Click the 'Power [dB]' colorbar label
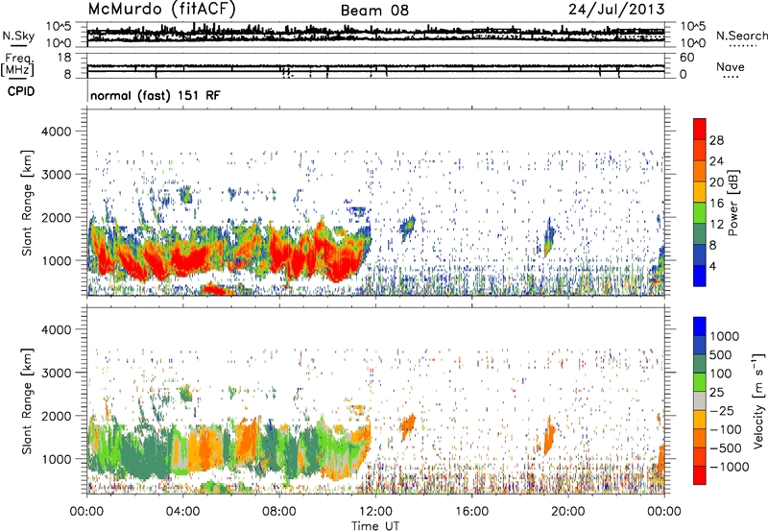 [732, 203]
